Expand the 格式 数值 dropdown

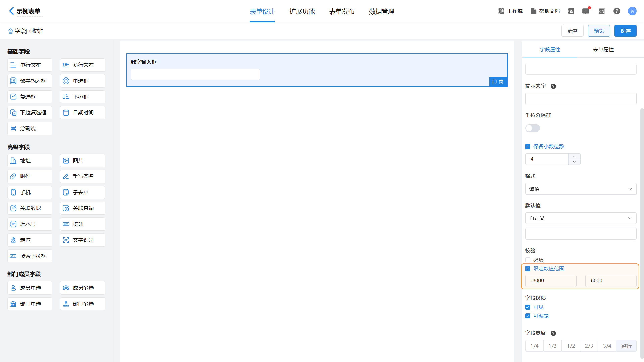[x=580, y=189]
